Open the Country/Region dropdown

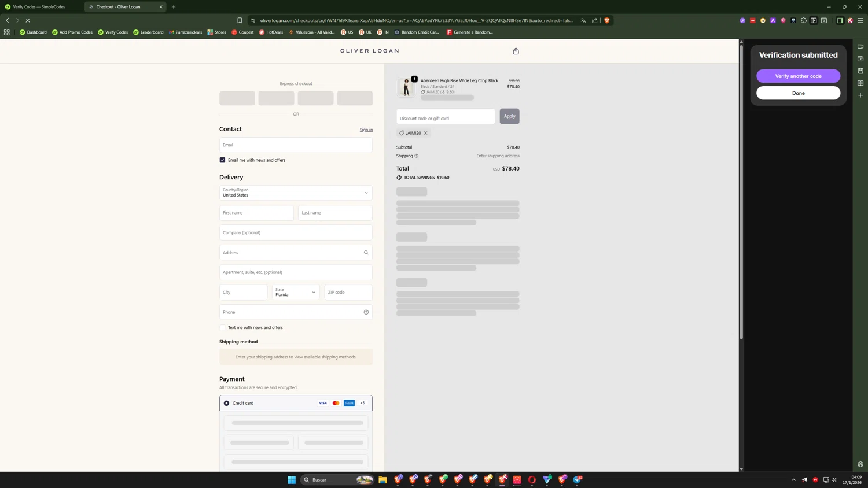pos(296,193)
